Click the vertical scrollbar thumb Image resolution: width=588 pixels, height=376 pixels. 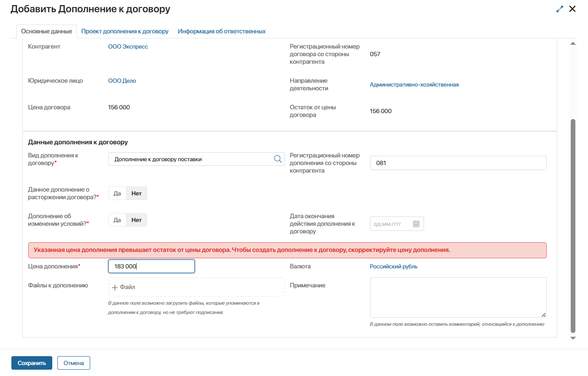tap(573, 226)
